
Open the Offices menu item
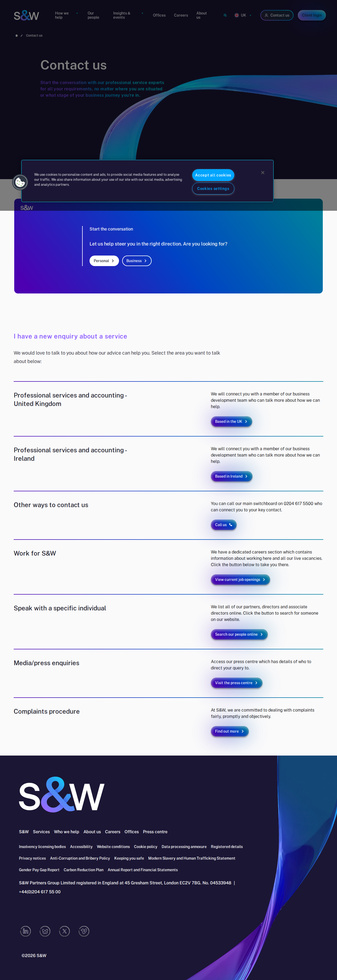tap(159, 15)
